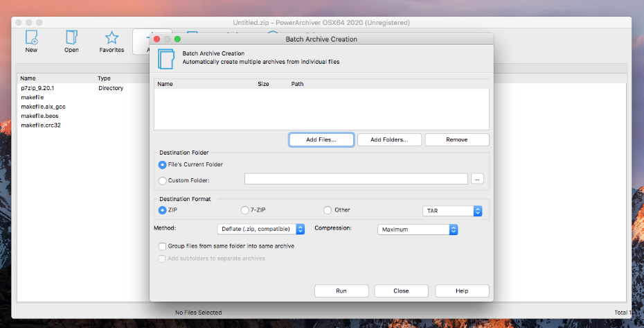644x328 pixels.
Task: Choose the Custom Folder radio option
Action: tap(163, 180)
